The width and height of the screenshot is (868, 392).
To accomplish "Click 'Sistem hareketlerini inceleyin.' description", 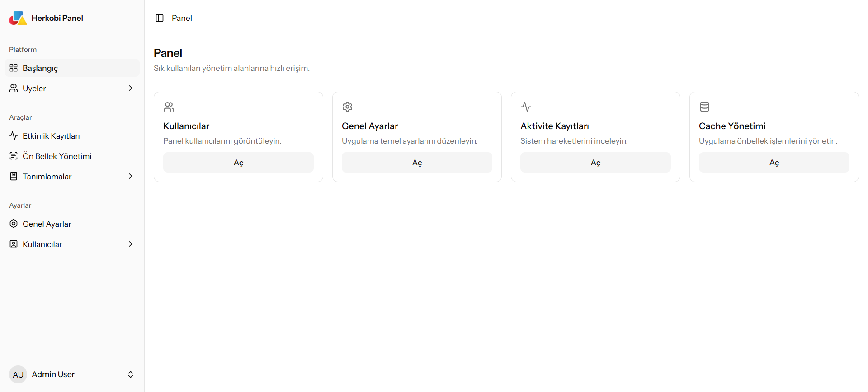I will point(574,141).
